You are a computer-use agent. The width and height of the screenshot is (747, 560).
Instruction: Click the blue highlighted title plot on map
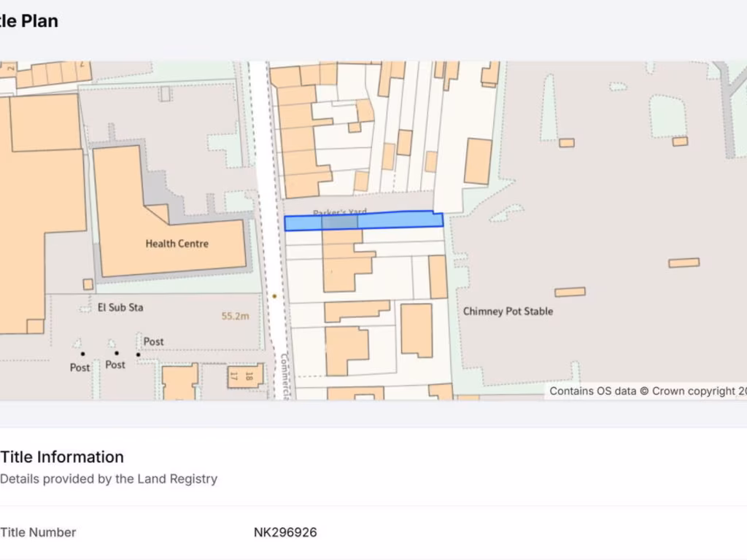tap(394, 220)
